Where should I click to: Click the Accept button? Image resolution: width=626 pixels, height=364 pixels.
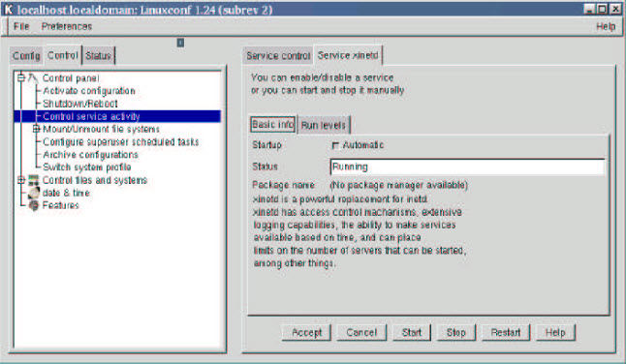click(306, 332)
